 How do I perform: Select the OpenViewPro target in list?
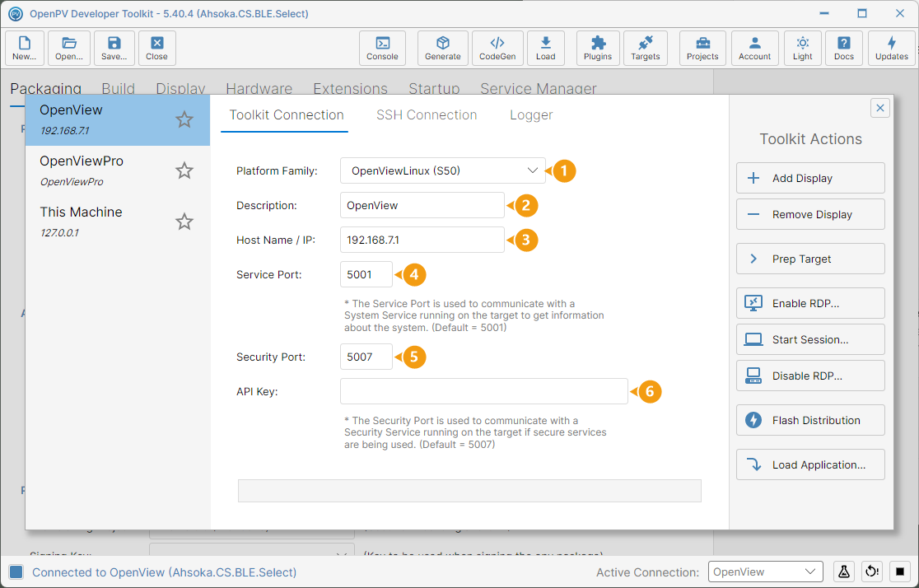click(118, 170)
